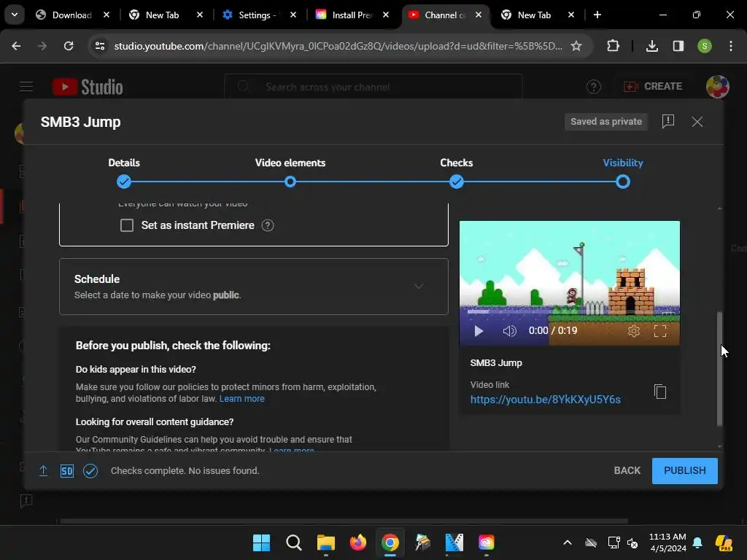Open the youtu.be video link
Screen dimensions: 747x560
[546, 400]
